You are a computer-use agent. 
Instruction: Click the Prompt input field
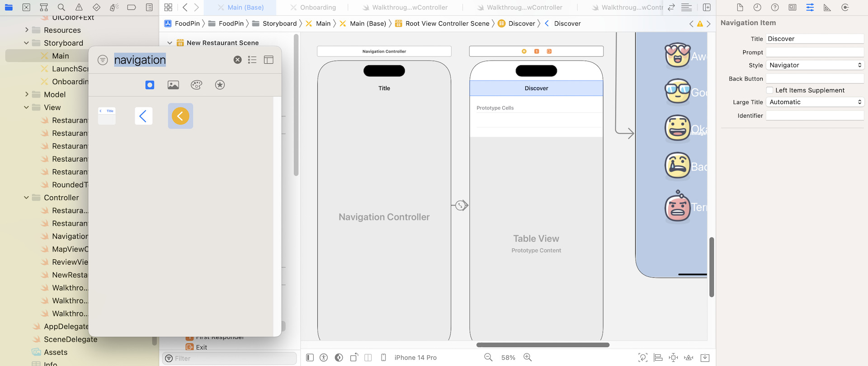815,52
